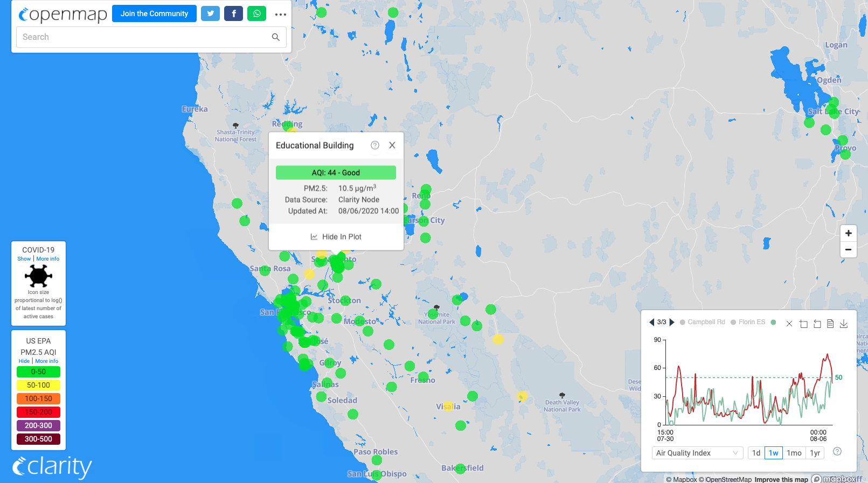Click the Facebook share icon
Viewport: 868px width, 483px height.
click(x=233, y=14)
